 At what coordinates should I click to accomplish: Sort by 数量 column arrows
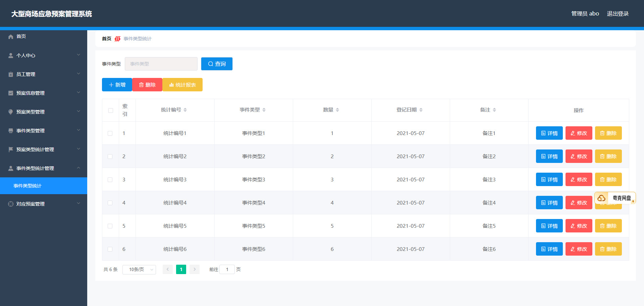(337, 110)
